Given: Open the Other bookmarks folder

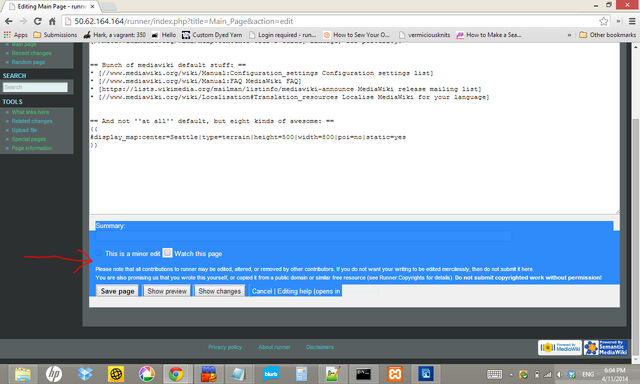Looking at the screenshot, I should tap(607, 35).
